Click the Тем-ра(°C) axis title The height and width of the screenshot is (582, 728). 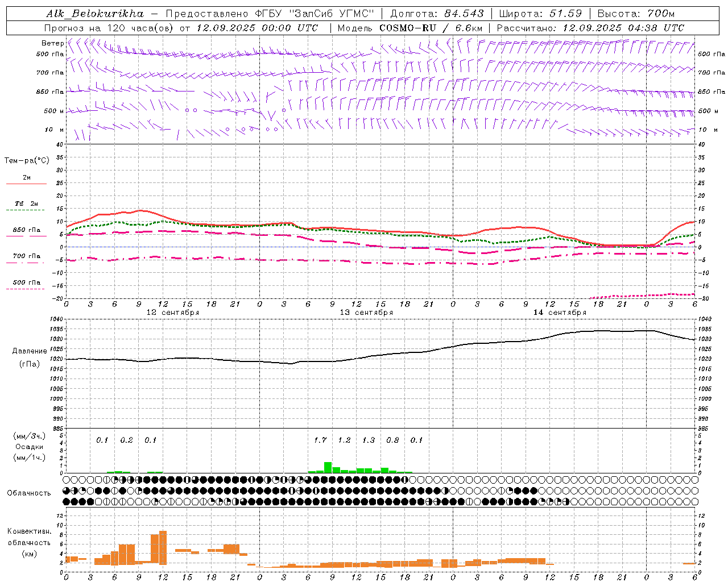27,160
